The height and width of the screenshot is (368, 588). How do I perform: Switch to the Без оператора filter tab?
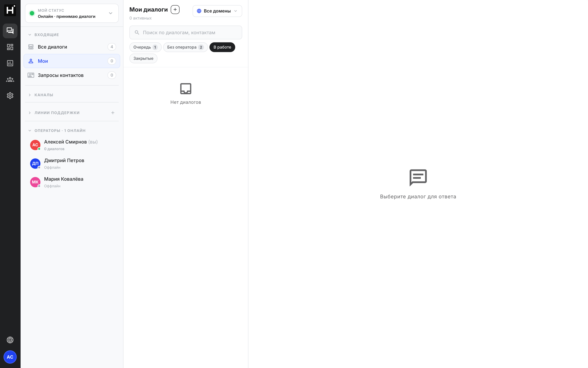185,47
